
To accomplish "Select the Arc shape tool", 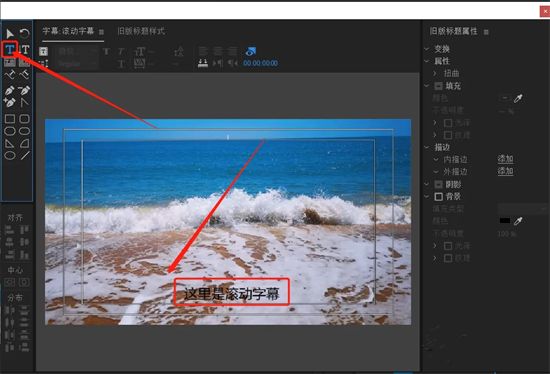I will 24,143.
